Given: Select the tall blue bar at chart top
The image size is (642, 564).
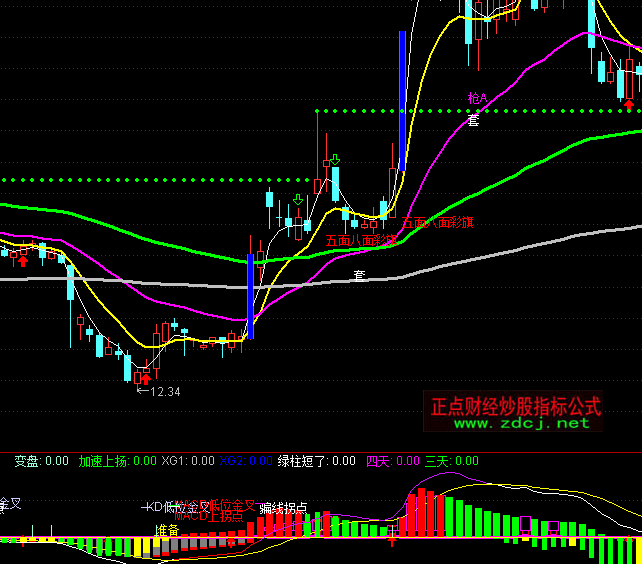Looking at the screenshot, I should (402, 100).
